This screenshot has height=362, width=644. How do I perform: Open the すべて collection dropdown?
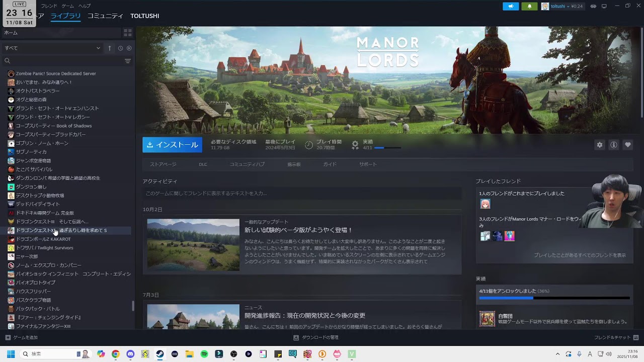pos(52,48)
